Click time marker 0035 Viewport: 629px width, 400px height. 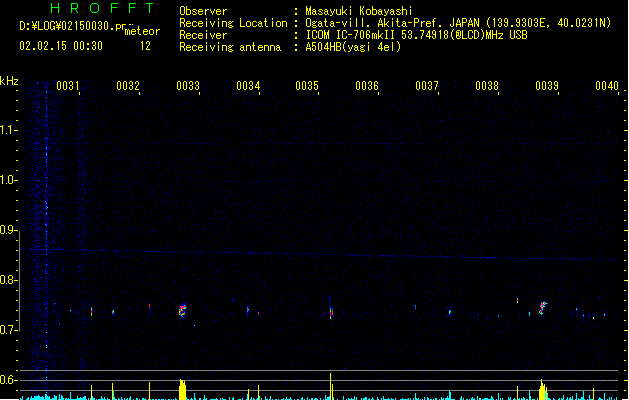click(307, 86)
